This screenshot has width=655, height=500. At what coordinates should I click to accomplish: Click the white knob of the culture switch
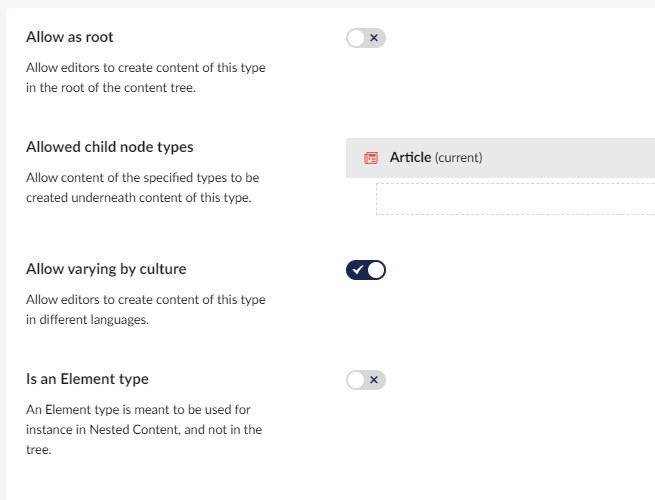376,270
